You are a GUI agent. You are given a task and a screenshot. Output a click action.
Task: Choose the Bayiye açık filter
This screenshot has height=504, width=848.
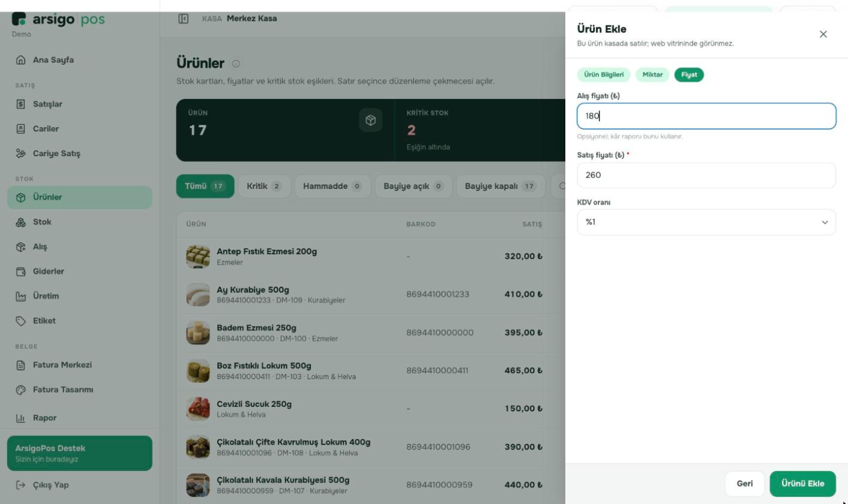(x=413, y=186)
